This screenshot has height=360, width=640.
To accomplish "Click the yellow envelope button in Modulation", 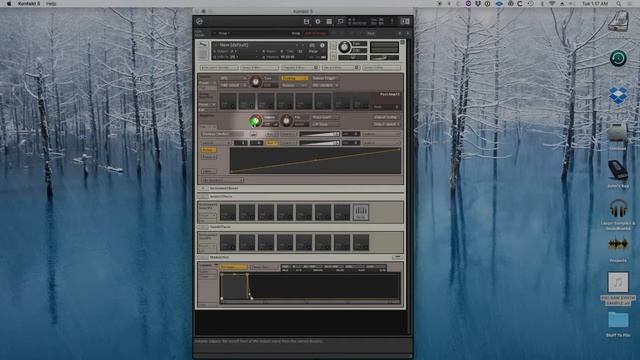I will pos(233,267).
